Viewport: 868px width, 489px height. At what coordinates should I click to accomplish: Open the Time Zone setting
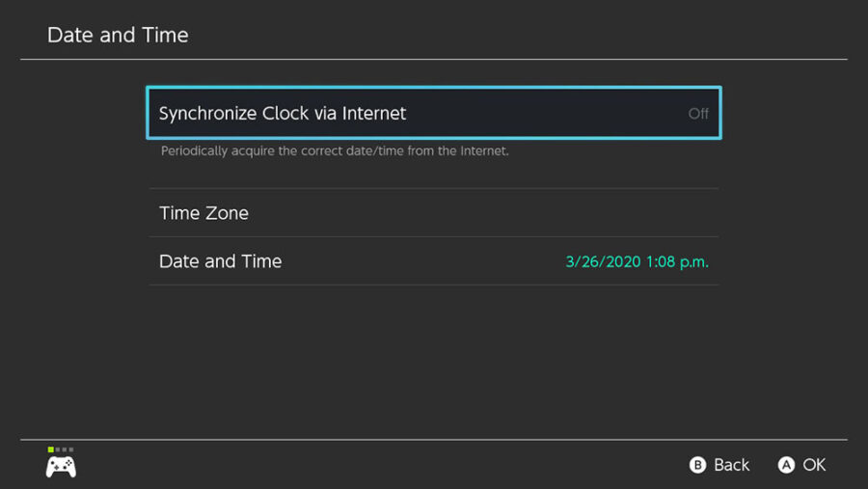[433, 213]
